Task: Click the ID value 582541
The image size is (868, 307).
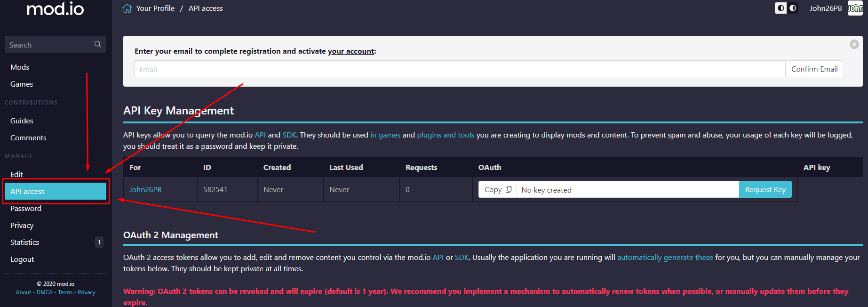Action: coord(215,189)
